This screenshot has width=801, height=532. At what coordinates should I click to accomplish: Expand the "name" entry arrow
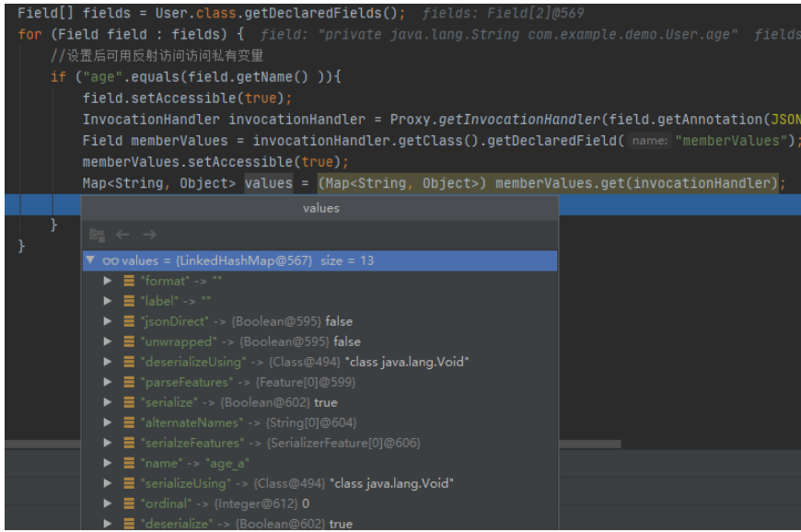pos(108,463)
